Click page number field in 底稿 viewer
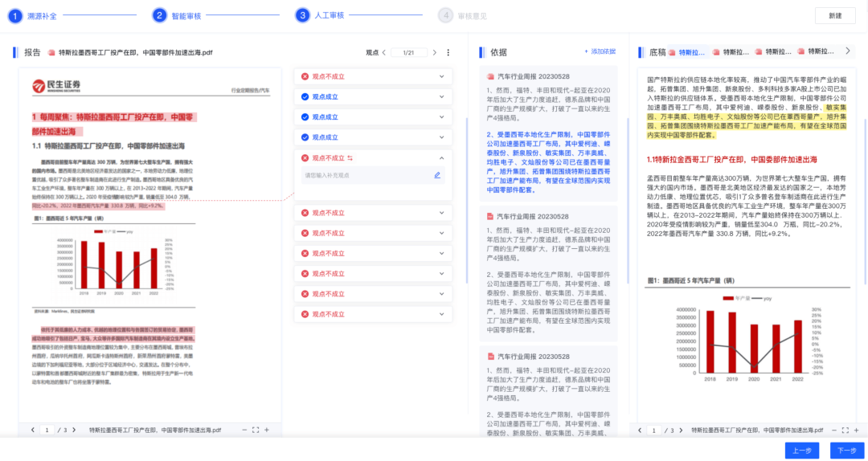The width and height of the screenshot is (868, 461). 654,430
